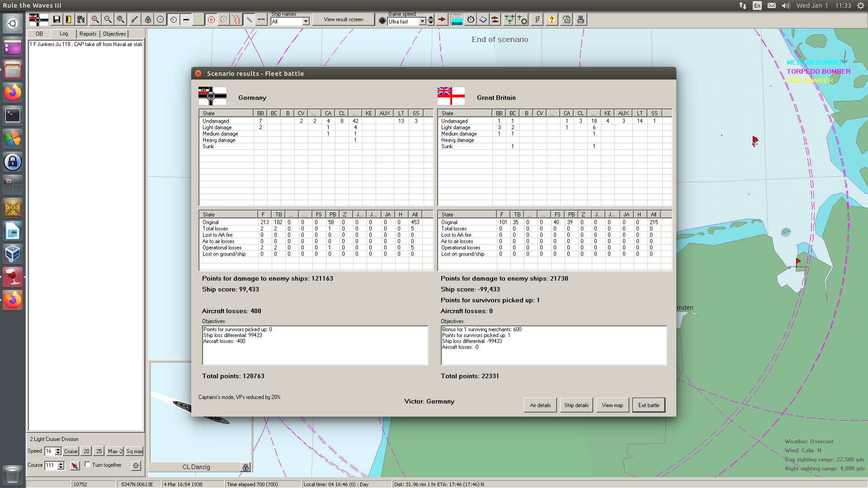
Task: Click the Max -2 speed button
Action: [x=115, y=451]
